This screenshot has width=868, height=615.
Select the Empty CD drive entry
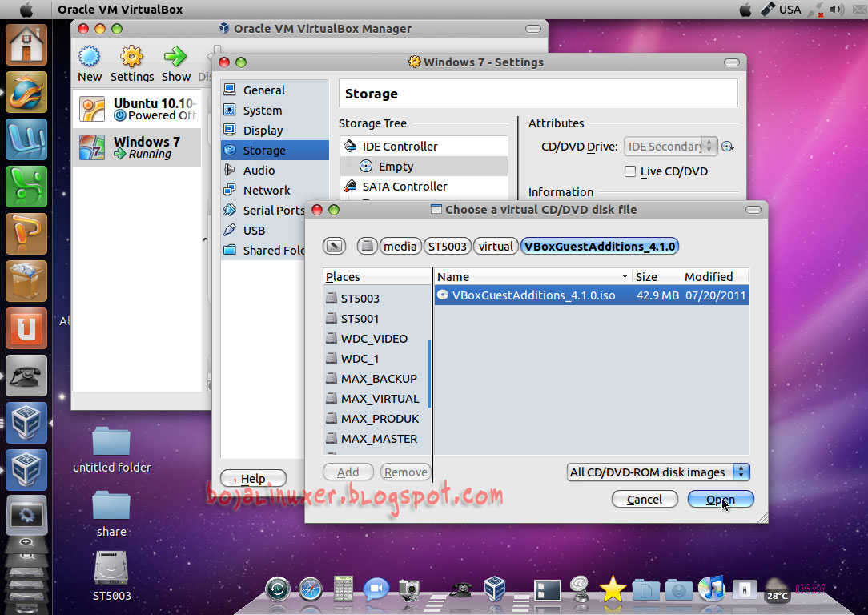click(424, 166)
